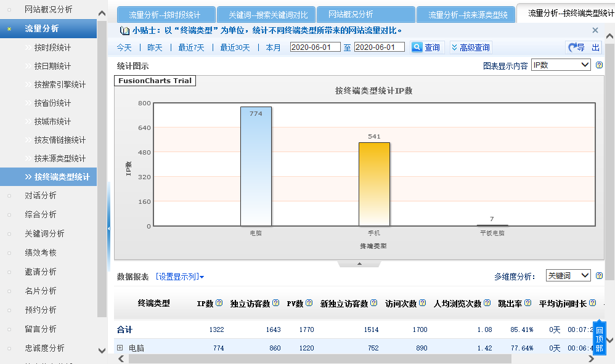
Task: Click the start date input field
Action: [314, 47]
